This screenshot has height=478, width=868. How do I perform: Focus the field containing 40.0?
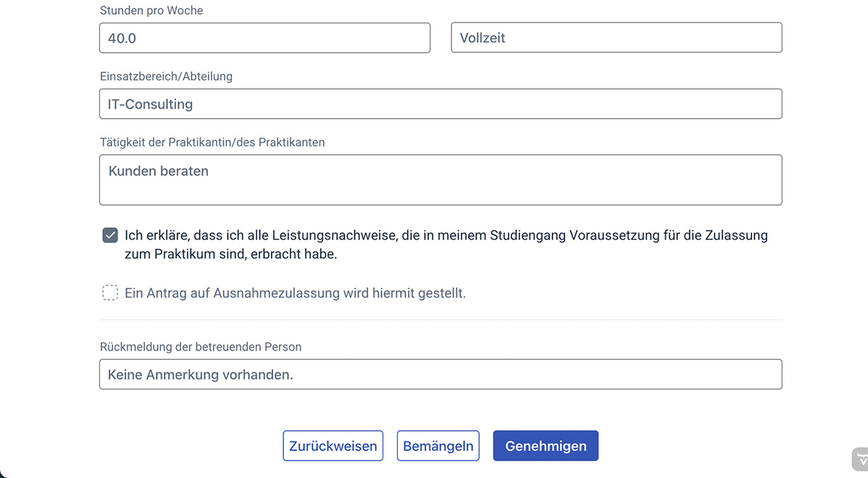coord(264,38)
